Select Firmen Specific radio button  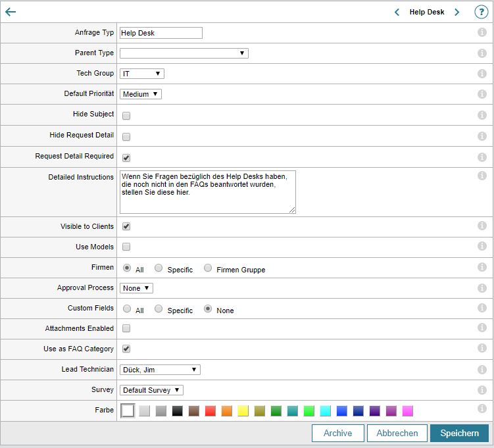[159, 268]
